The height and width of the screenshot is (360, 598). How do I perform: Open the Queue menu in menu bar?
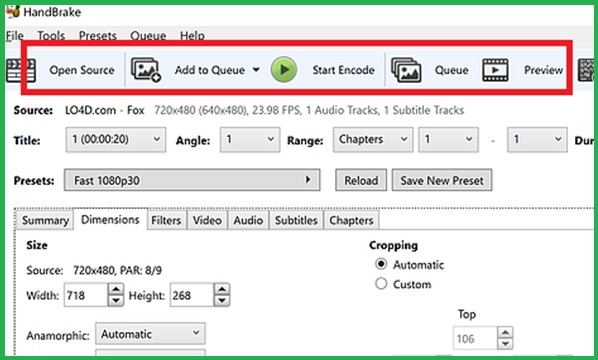pyautogui.click(x=148, y=36)
